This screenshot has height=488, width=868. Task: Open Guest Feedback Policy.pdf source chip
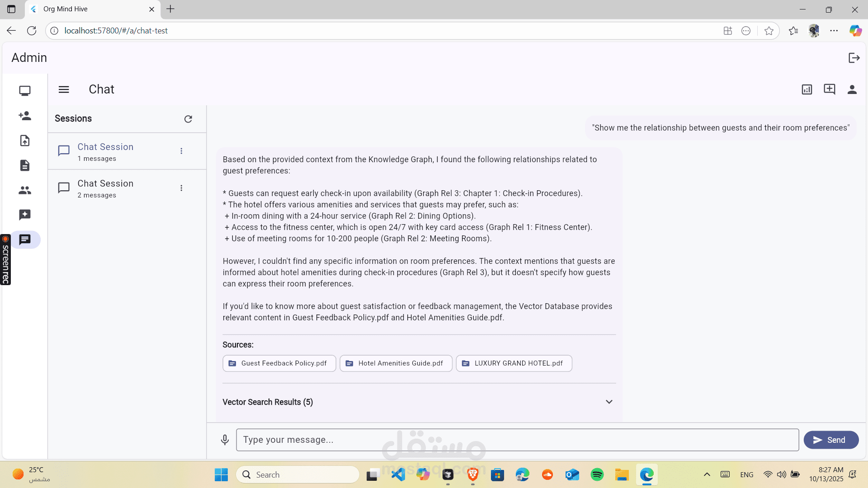coord(279,363)
